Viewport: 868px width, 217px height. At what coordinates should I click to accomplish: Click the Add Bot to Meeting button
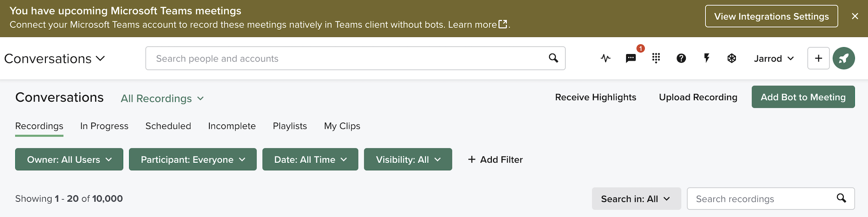803,97
